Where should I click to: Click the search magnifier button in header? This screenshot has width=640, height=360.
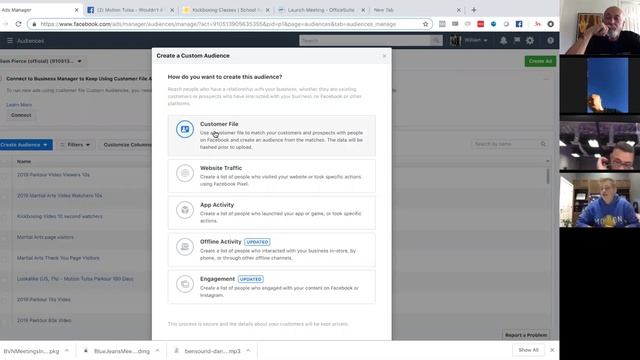point(436,40)
